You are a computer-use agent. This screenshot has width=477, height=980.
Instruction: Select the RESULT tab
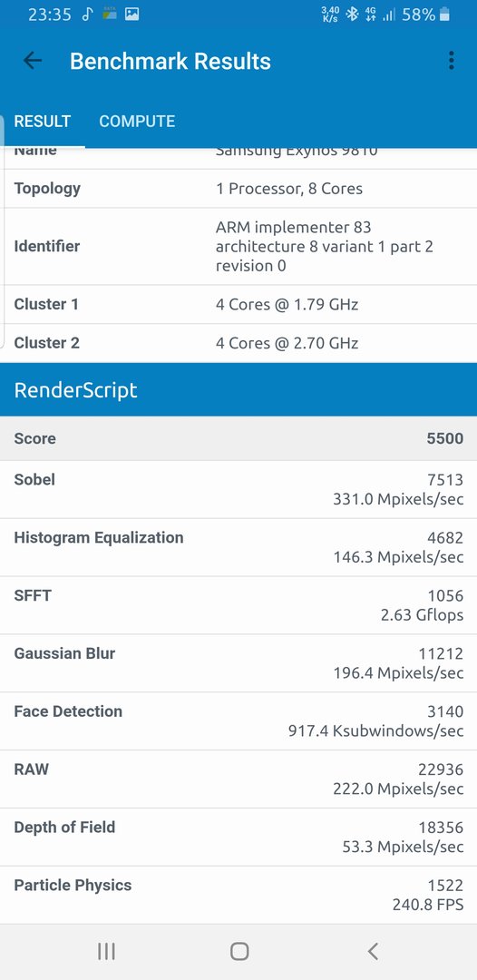pos(43,121)
